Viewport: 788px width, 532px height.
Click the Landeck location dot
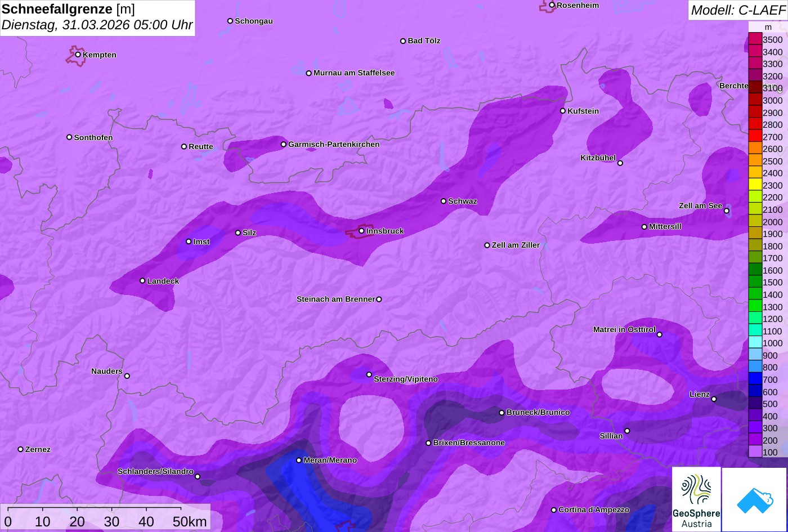pos(142,281)
